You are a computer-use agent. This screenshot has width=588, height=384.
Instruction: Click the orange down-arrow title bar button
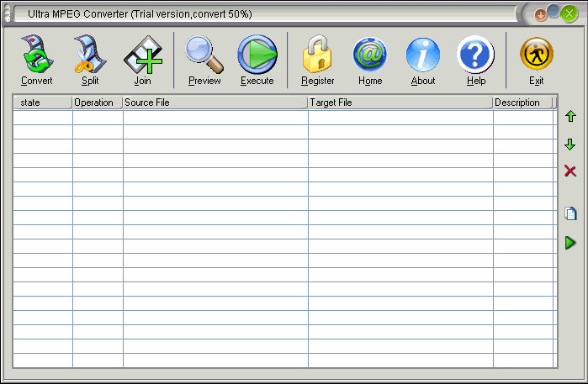540,15
